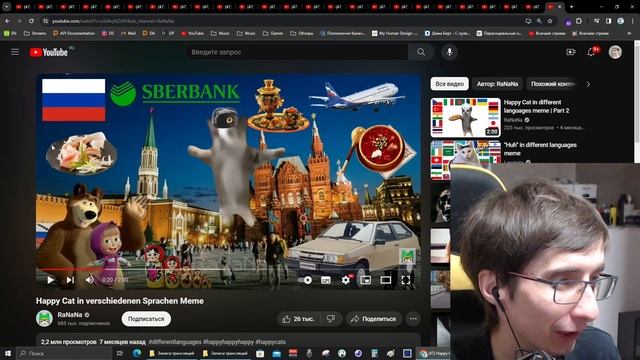Open tab search dropdown arrow
This screenshot has width=640, height=360.
tap(6, 7)
